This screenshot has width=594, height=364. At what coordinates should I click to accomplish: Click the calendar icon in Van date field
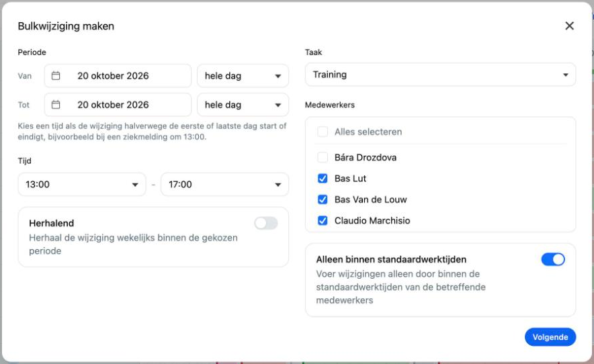(x=56, y=76)
